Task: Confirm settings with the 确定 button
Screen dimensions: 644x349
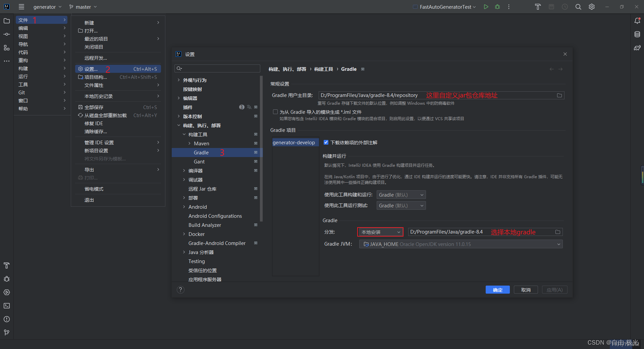Action: 497,290
